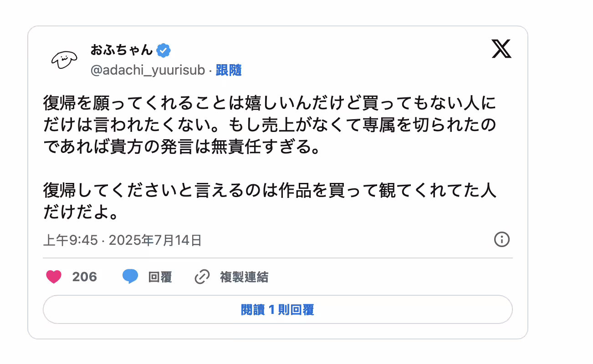Click the X logo
The image size is (593, 364).
501,49
